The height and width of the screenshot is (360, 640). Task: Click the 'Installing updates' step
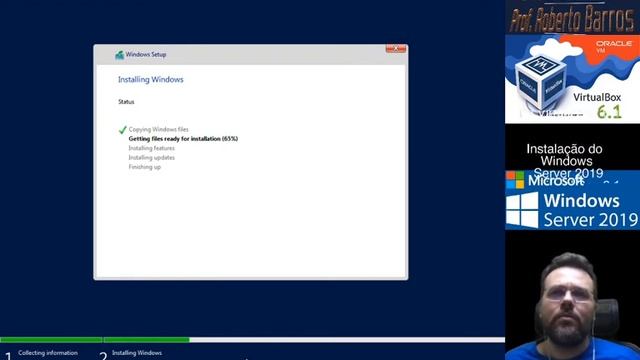click(151, 158)
